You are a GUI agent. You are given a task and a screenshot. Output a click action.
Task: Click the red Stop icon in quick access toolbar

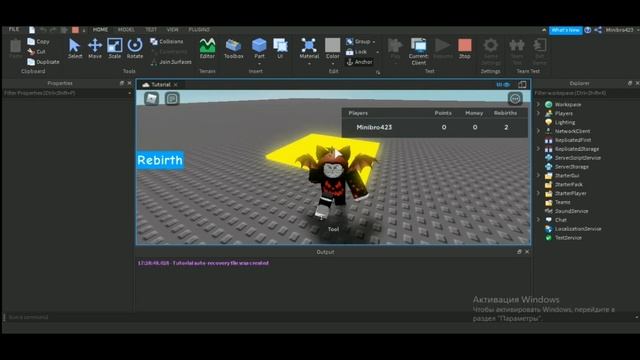tap(75, 30)
